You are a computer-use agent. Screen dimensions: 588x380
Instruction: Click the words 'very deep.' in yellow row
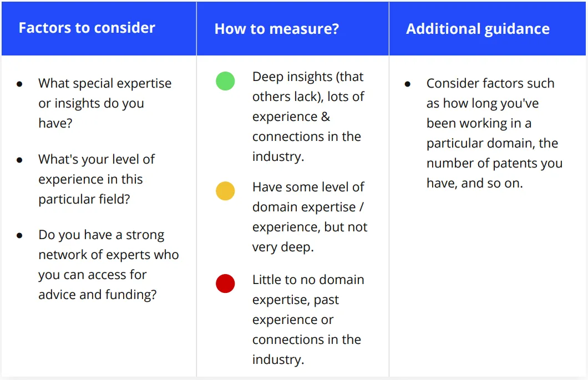[283, 247]
